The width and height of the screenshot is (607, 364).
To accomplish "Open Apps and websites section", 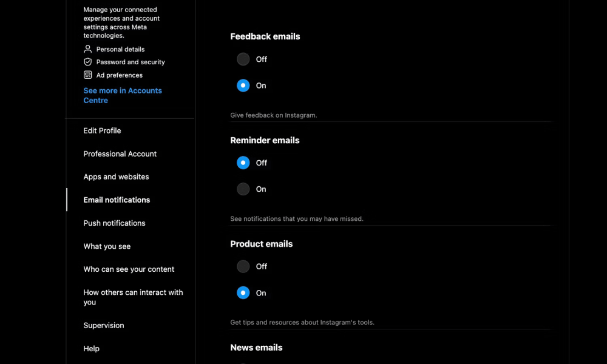I will (116, 177).
